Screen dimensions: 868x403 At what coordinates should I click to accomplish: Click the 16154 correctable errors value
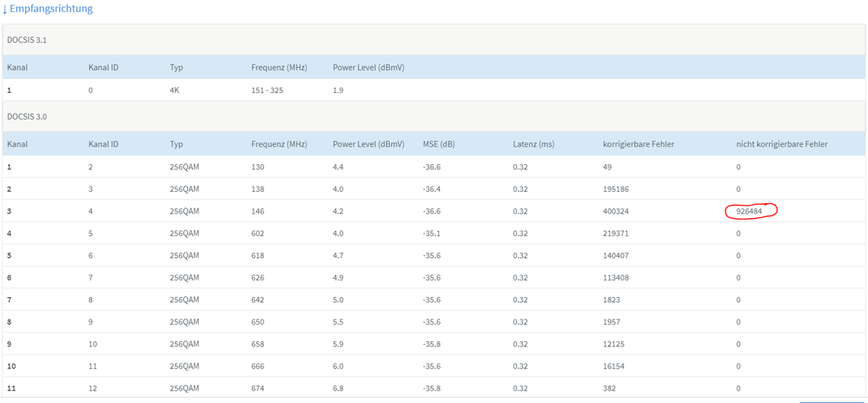(x=614, y=366)
